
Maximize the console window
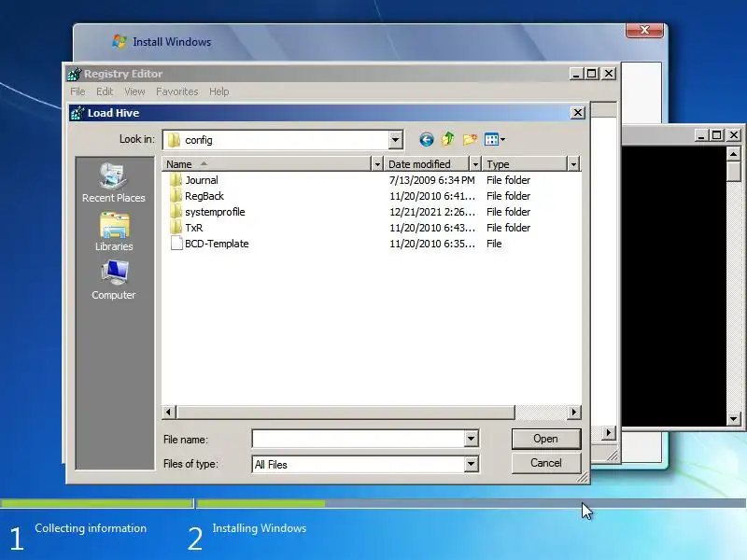pyautogui.click(x=716, y=135)
